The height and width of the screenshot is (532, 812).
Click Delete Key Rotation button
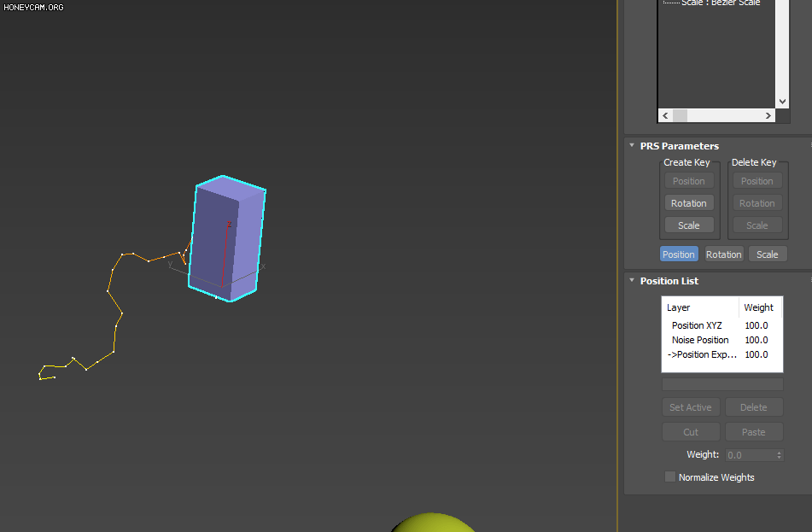[x=757, y=203]
